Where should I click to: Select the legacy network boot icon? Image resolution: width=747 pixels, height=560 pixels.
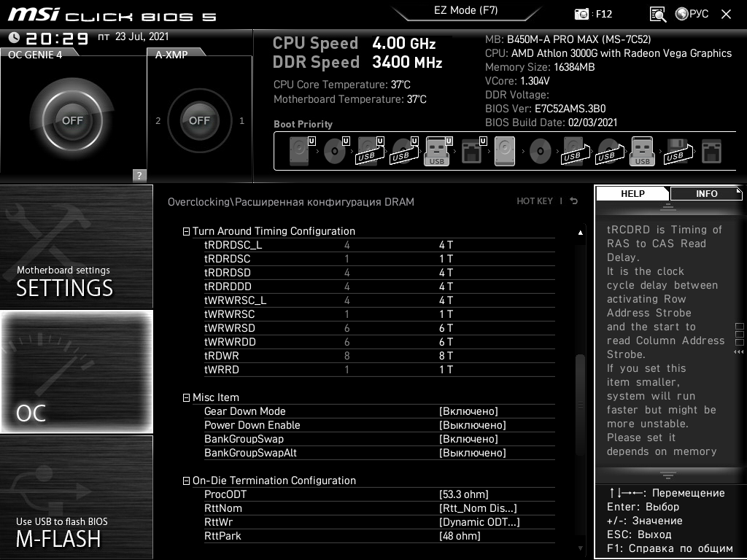pos(712,152)
